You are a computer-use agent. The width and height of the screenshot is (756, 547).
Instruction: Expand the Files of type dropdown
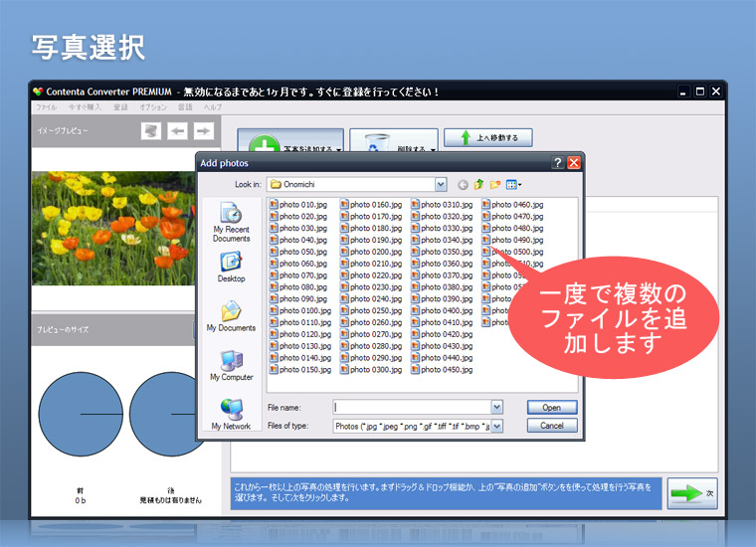497,426
